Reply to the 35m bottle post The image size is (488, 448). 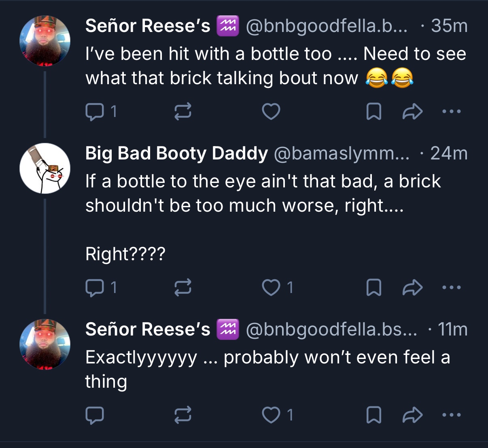click(95, 112)
